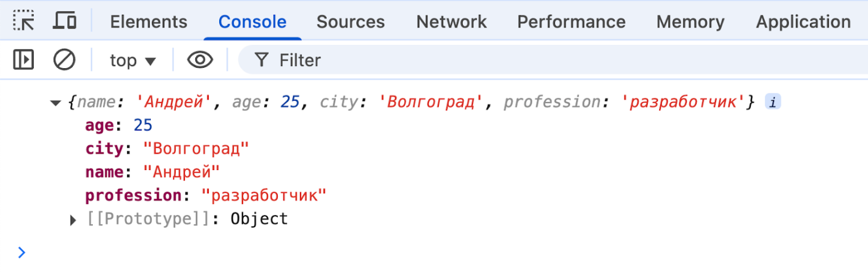The image size is (868, 272).
Task: Click the eye icon for live expressions
Action: [200, 60]
